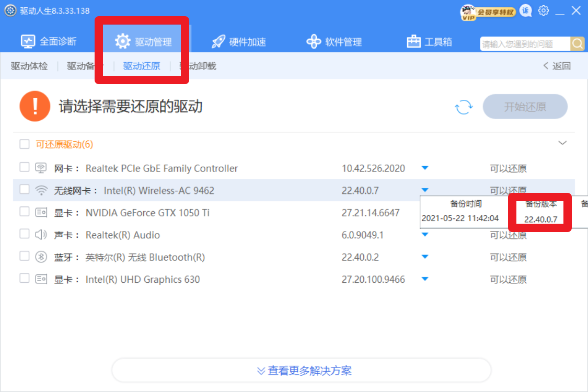Check the NVIDIA GeForce GTX 1050 Ti box
This screenshot has width=588, height=392.
point(25,212)
